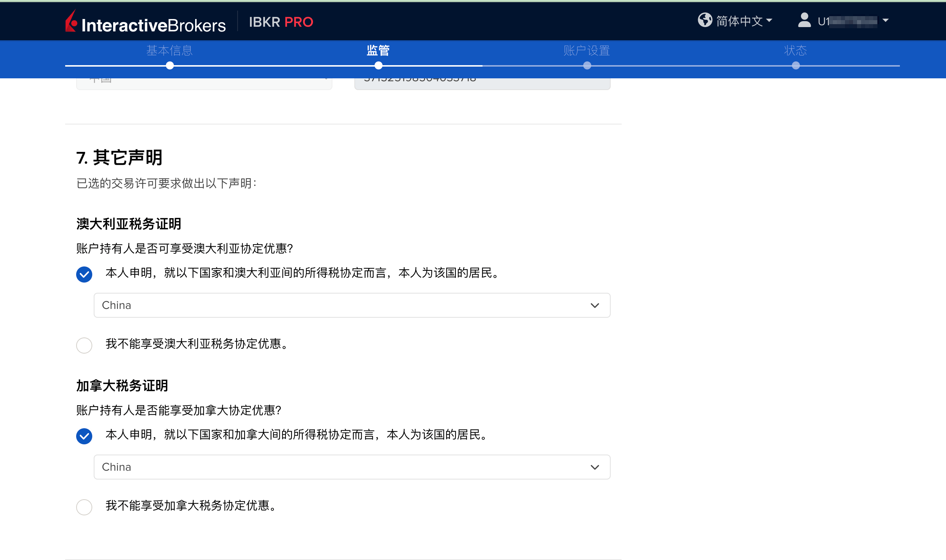946x560 pixels.
Task: Go to 账户设置 step tab
Action: point(586,51)
